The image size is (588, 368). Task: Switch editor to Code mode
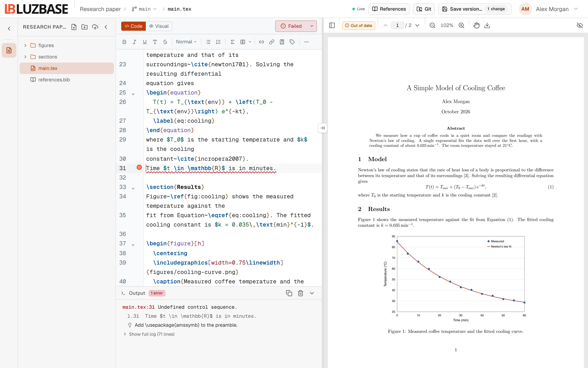pos(133,26)
